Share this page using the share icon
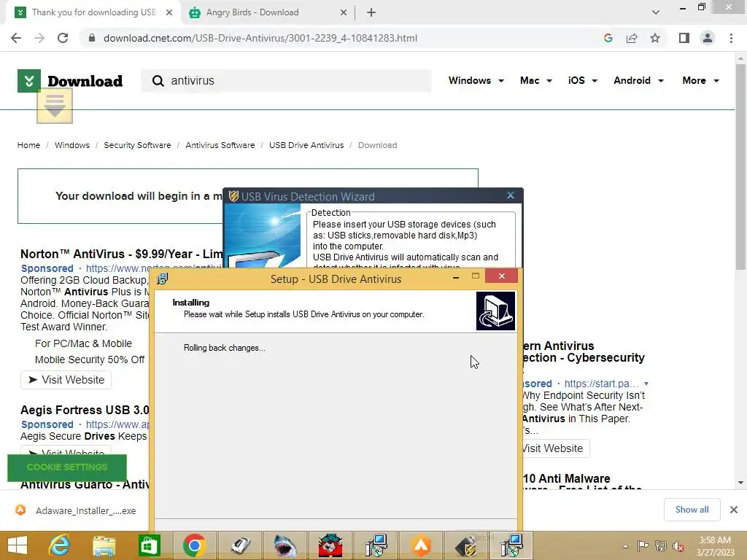Image resolution: width=747 pixels, height=560 pixels. [x=632, y=38]
